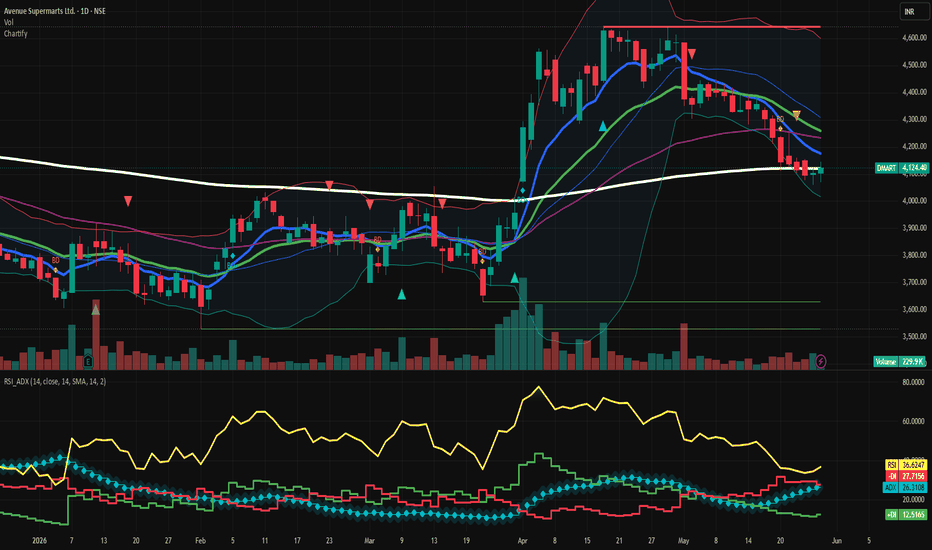Select the red horizontal resistance line
932x550 pixels.
[x=711, y=27]
